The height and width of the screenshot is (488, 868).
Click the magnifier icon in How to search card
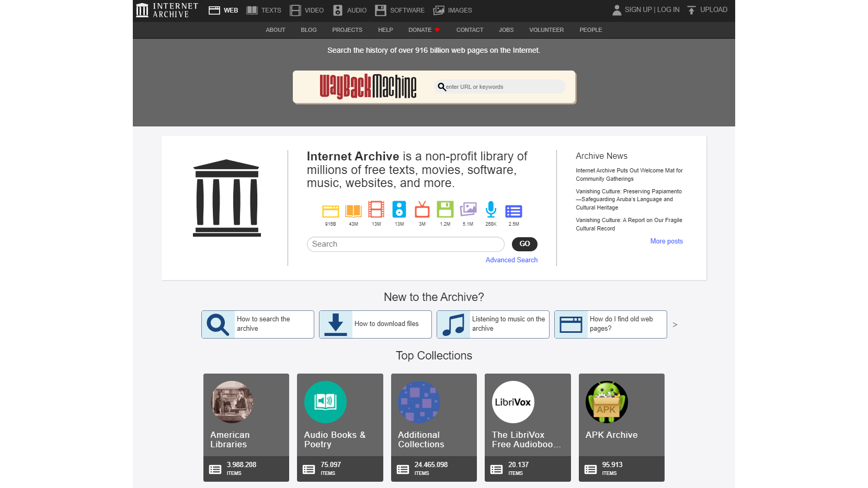(x=218, y=324)
